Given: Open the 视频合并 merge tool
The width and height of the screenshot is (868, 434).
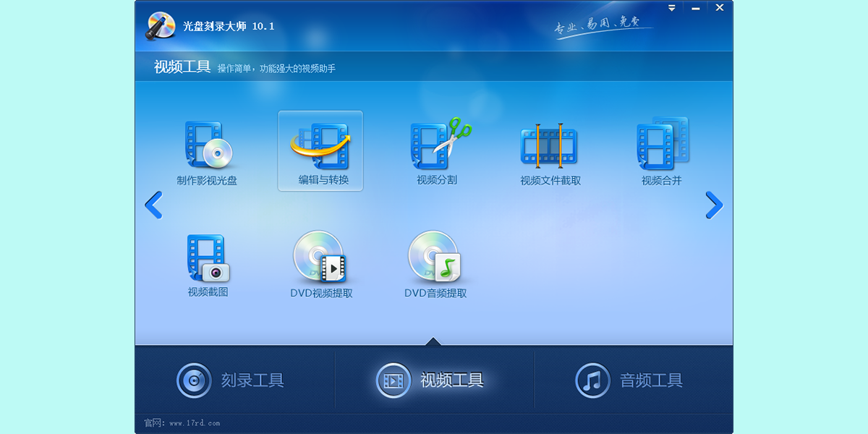Looking at the screenshot, I should pyautogui.click(x=662, y=148).
